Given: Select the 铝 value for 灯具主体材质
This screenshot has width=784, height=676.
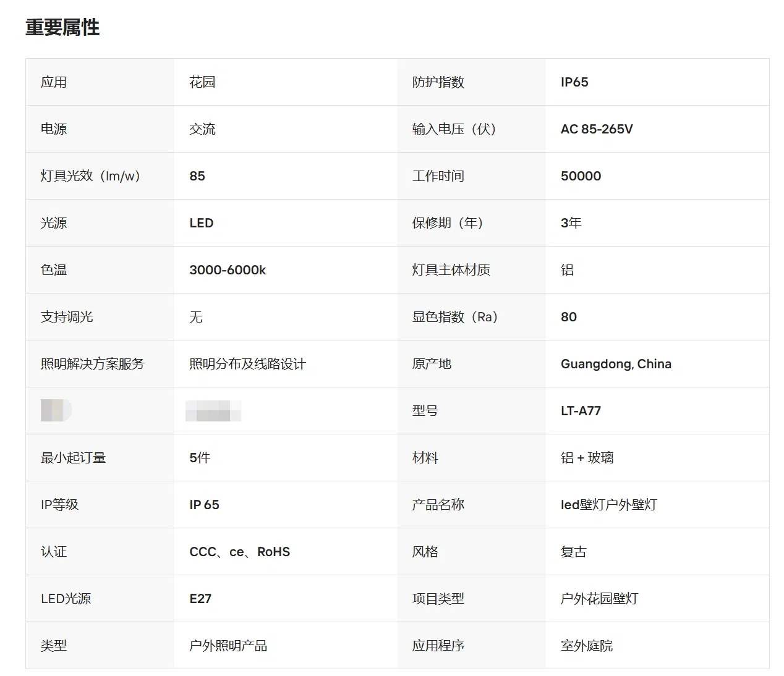Looking at the screenshot, I should coord(567,270).
